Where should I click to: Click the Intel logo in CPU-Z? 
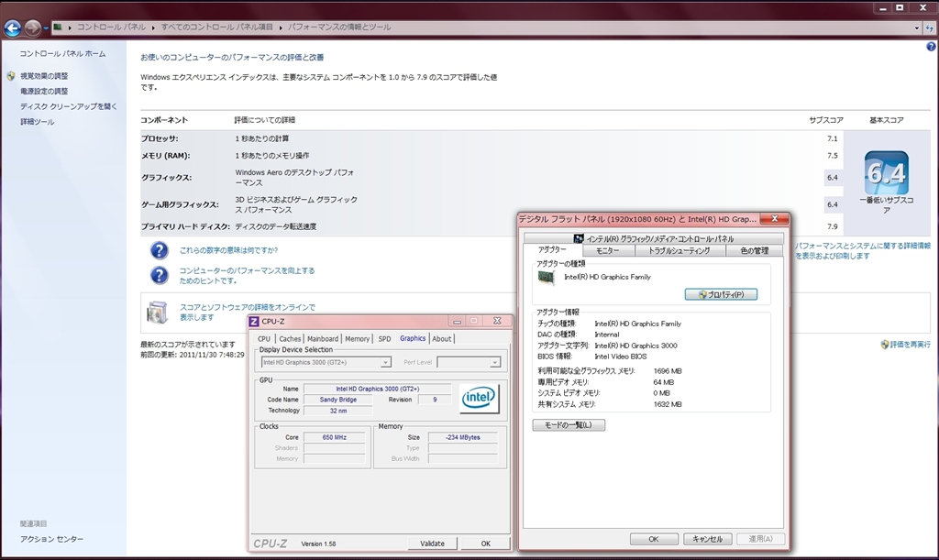[x=479, y=397]
